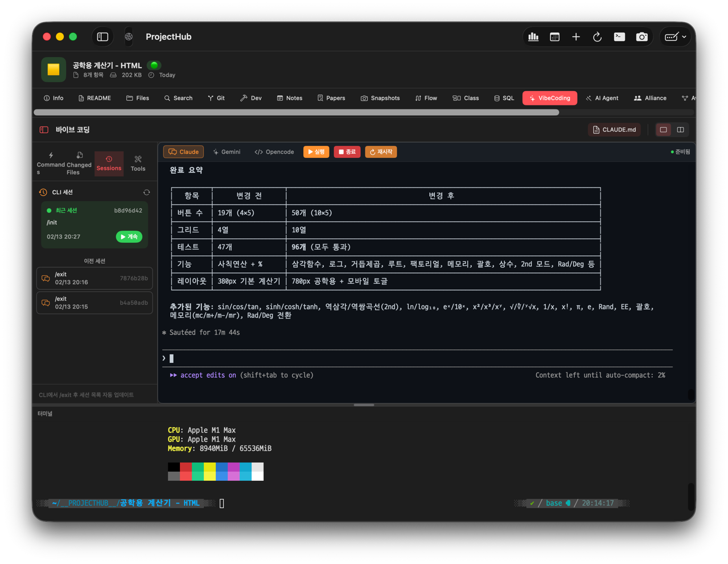
Task: Click the bar chart statistics icon
Action: point(533,37)
